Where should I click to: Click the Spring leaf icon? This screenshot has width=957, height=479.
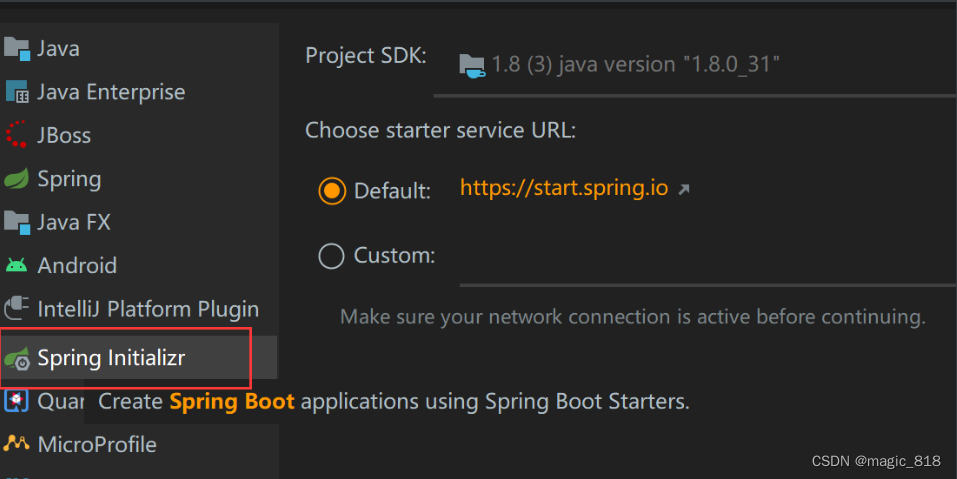[16, 179]
